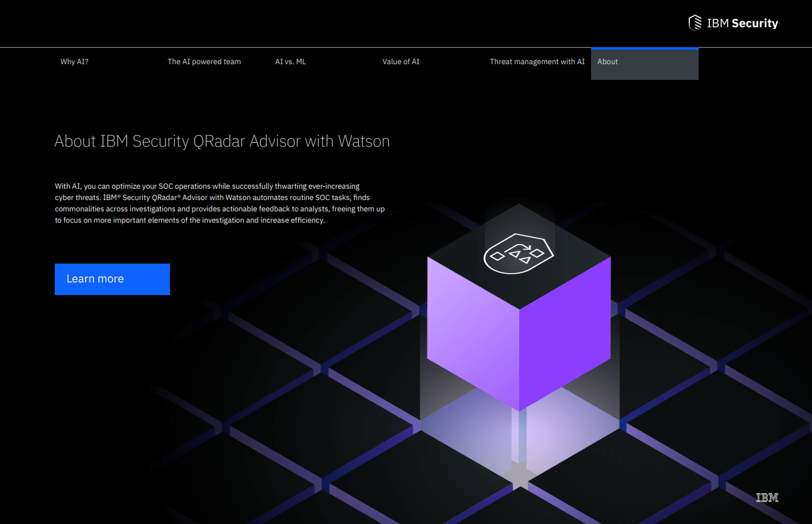
Task: Click the IBM Security wordmark text
Action: click(743, 23)
